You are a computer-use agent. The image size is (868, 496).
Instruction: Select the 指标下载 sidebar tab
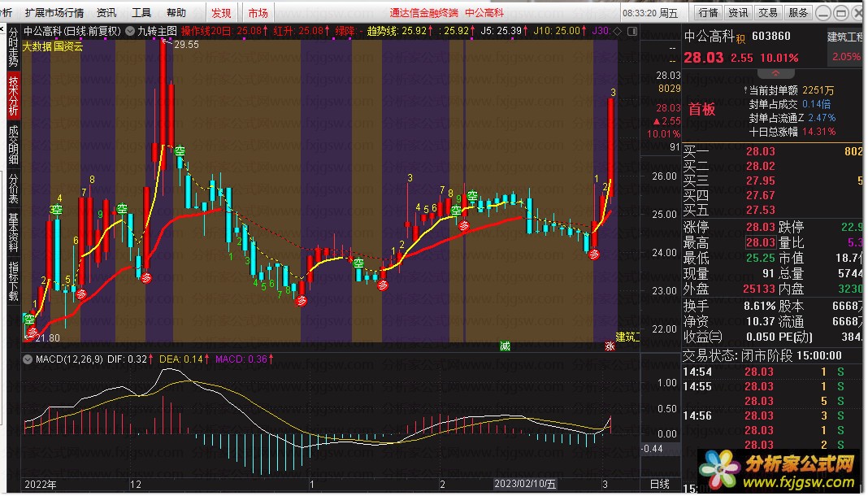click(x=13, y=281)
